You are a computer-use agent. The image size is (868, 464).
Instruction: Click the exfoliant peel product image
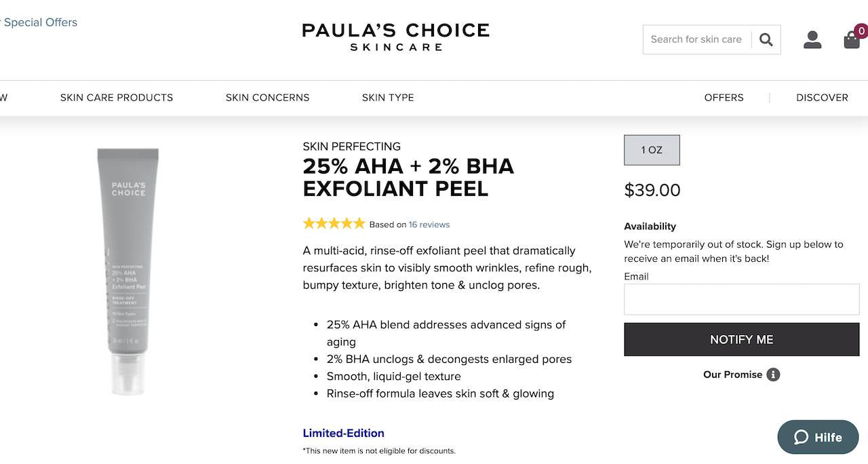point(128,271)
